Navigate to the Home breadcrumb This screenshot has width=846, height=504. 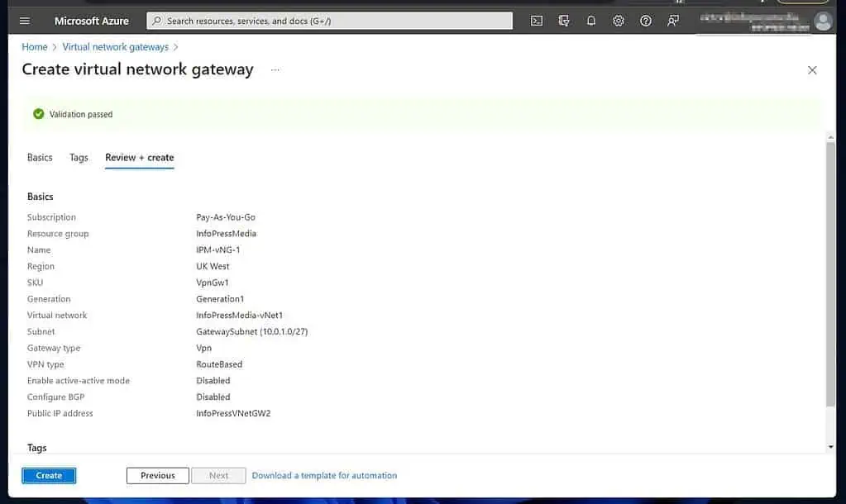point(35,47)
